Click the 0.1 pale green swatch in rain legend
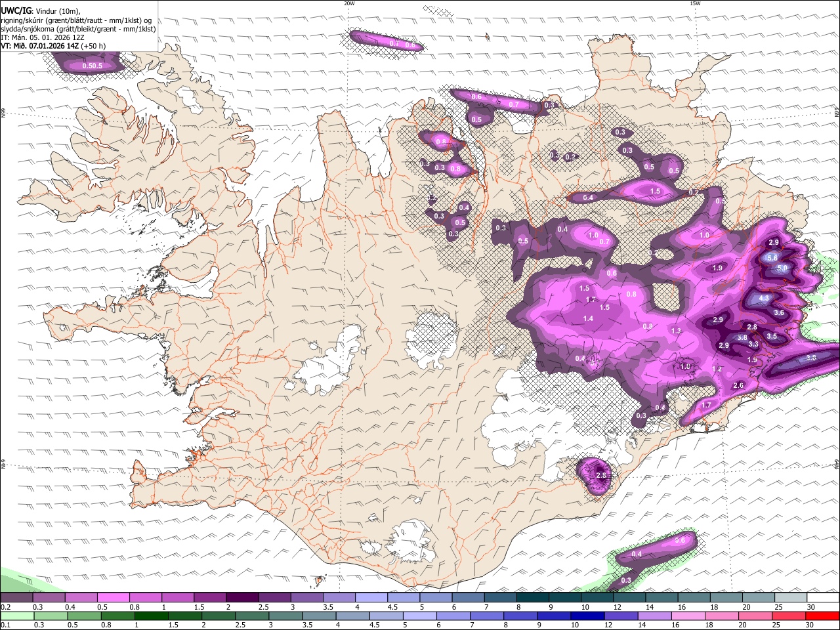 16,616
